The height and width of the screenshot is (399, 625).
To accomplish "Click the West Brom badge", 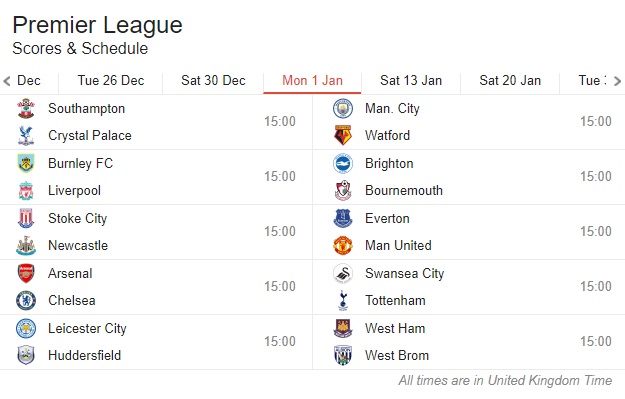I will tap(343, 355).
